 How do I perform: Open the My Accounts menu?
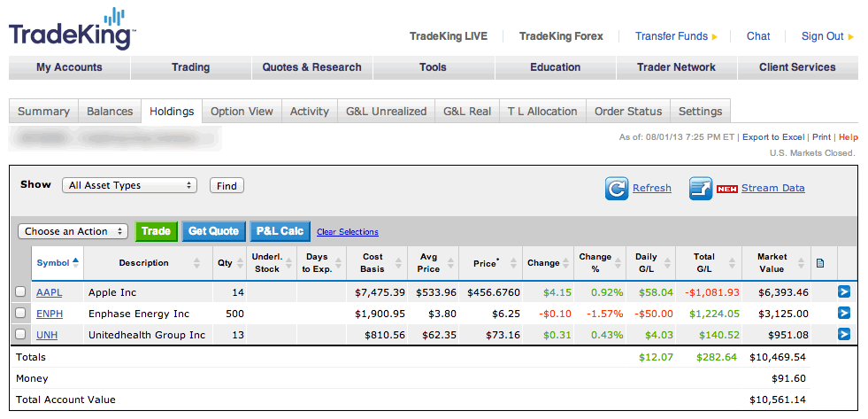coord(69,67)
